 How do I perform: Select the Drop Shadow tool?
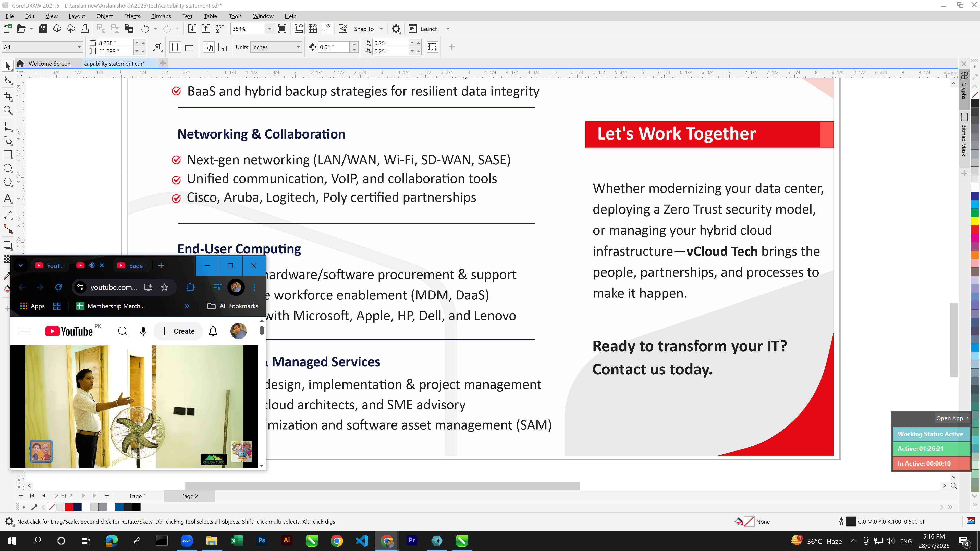8,245
